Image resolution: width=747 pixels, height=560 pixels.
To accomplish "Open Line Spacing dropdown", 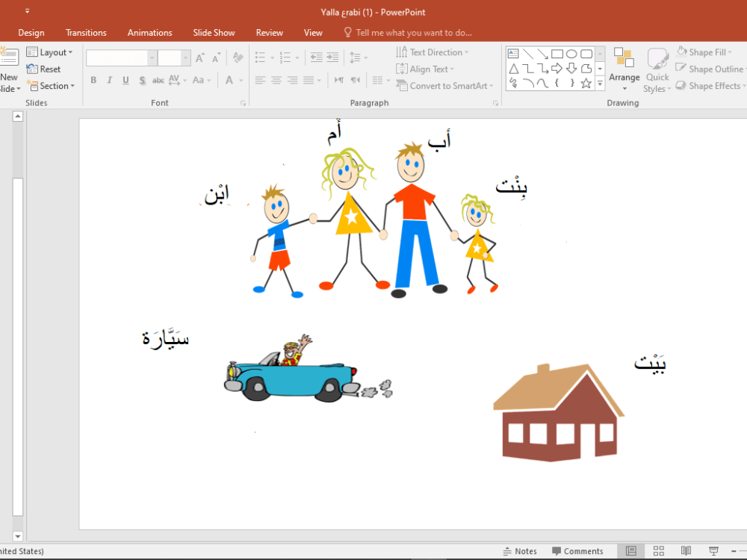I will [x=359, y=57].
